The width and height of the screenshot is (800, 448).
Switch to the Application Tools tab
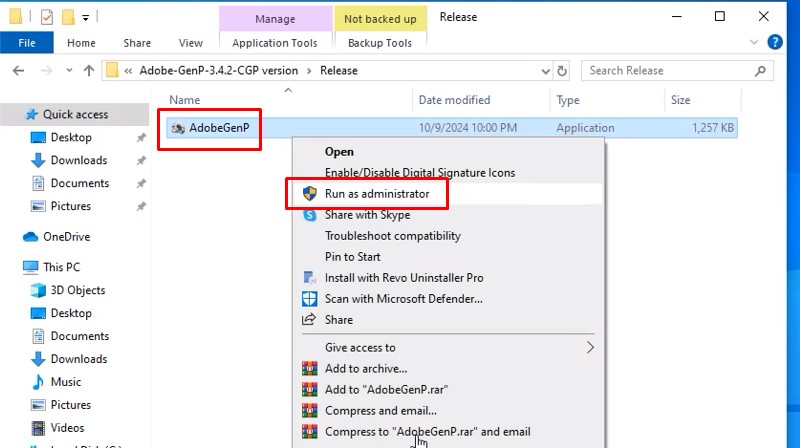[274, 43]
